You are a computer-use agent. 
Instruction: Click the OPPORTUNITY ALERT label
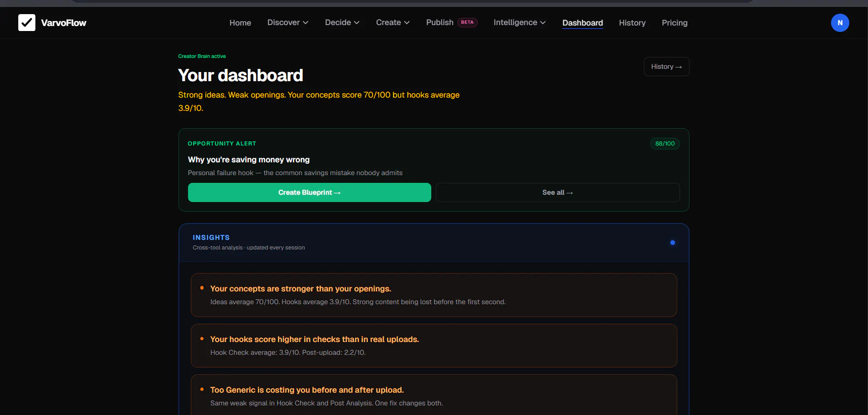222,144
